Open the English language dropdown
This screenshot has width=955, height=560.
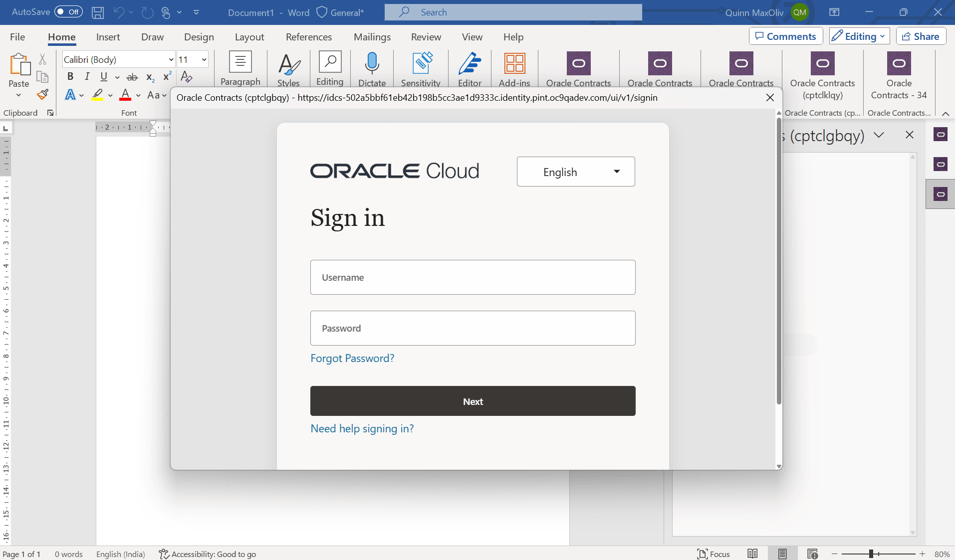click(576, 172)
